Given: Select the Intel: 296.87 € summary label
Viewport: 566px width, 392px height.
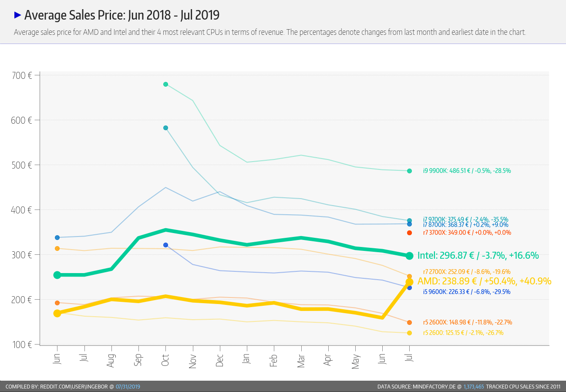Looking at the screenshot, I should (478, 255).
